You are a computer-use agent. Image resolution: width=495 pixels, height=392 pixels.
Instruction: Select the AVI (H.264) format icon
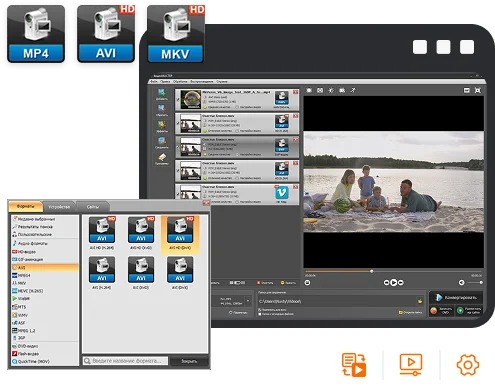coord(102,270)
